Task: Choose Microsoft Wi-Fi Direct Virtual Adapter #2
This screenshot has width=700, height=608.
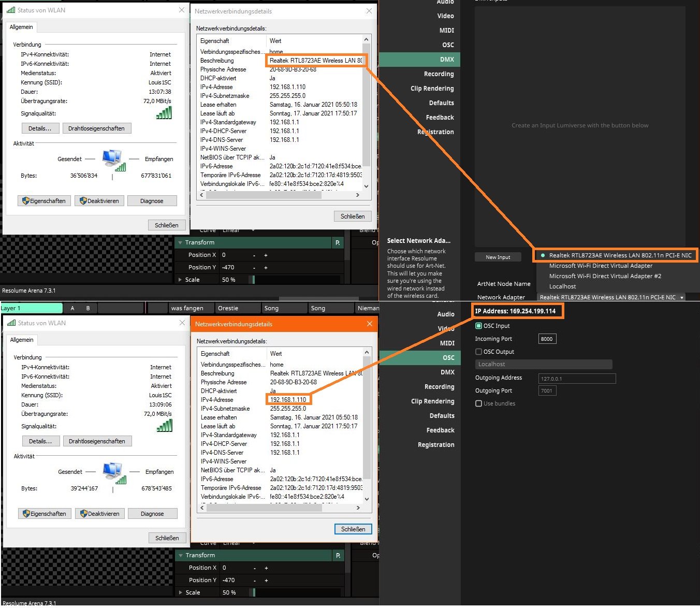Action: pos(605,276)
